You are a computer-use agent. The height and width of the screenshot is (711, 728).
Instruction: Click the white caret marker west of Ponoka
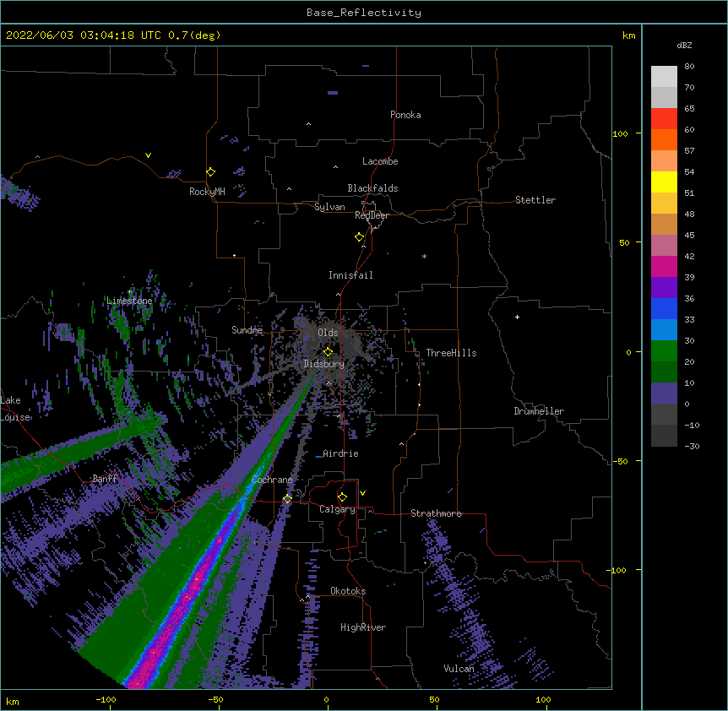pos(309,124)
